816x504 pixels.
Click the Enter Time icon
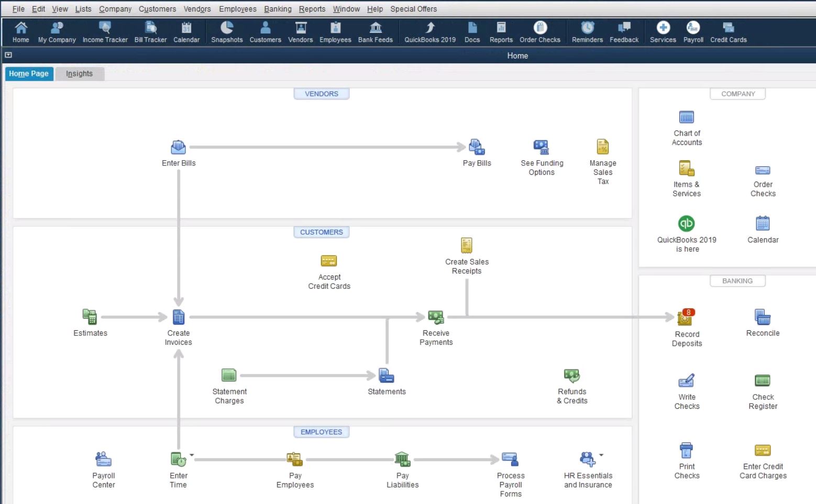click(x=179, y=460)
